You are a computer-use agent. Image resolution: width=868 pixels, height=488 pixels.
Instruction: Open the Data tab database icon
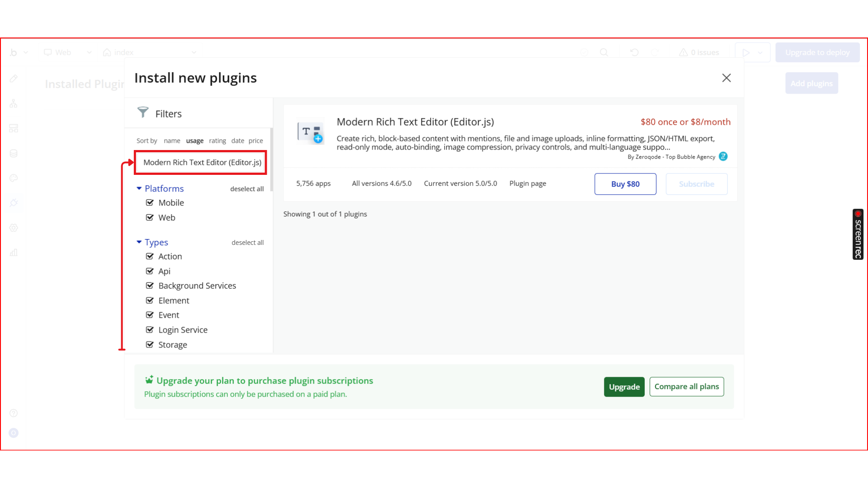point(14,154)
